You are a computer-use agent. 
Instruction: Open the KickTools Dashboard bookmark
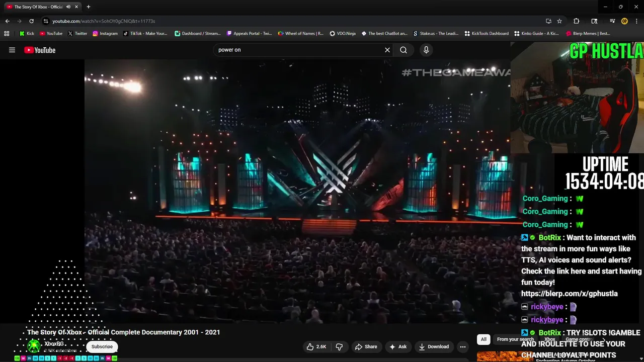coord(487,34)
